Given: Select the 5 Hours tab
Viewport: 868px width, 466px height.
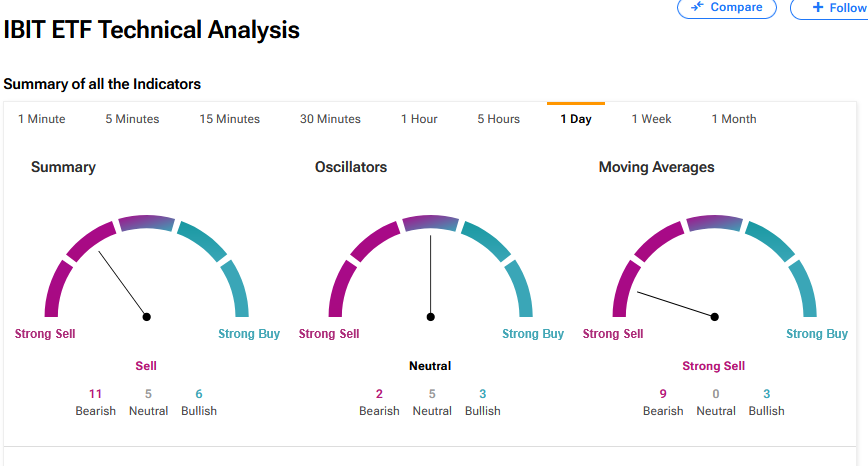Looking at the screenshot, I should click(498, 119).
